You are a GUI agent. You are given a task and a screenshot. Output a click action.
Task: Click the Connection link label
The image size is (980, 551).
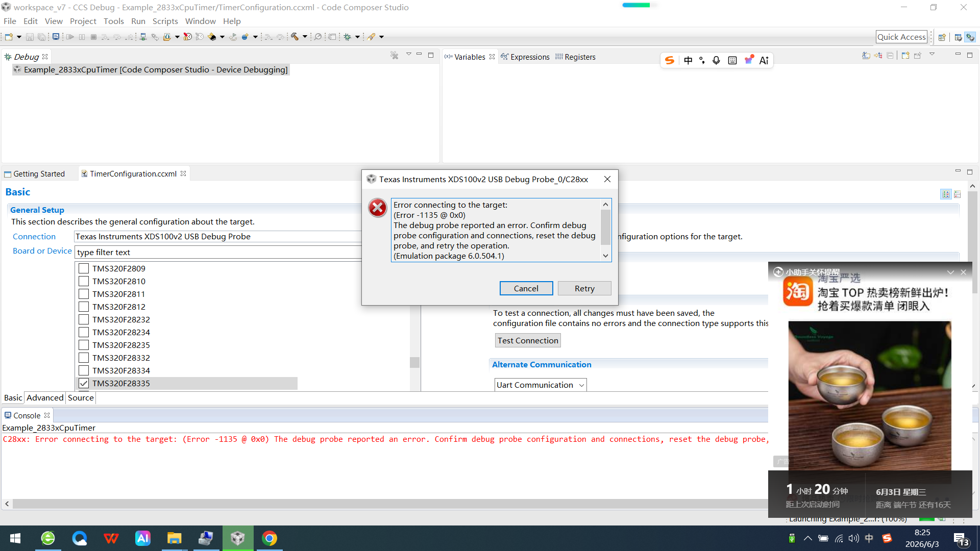click(x=34, y=236)
